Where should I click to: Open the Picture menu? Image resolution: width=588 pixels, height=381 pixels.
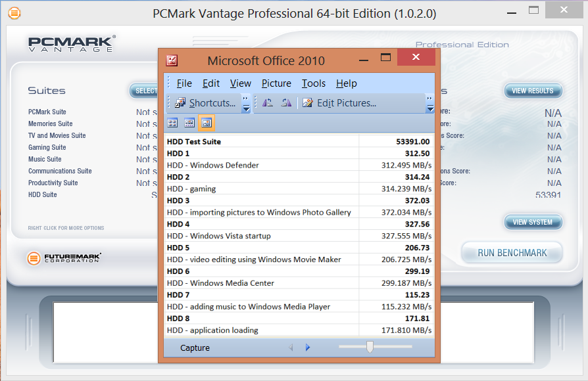pyautogui.click(x=276, y=83)
